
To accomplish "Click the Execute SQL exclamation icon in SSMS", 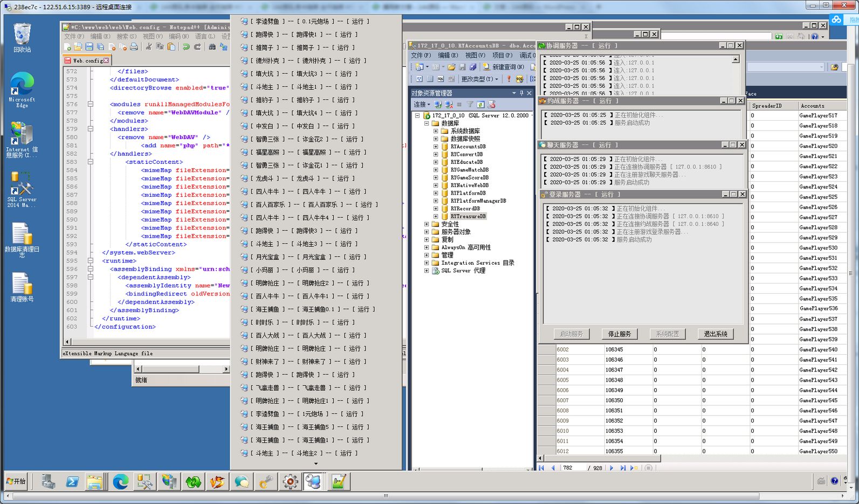I will click(x=508, y=79).
